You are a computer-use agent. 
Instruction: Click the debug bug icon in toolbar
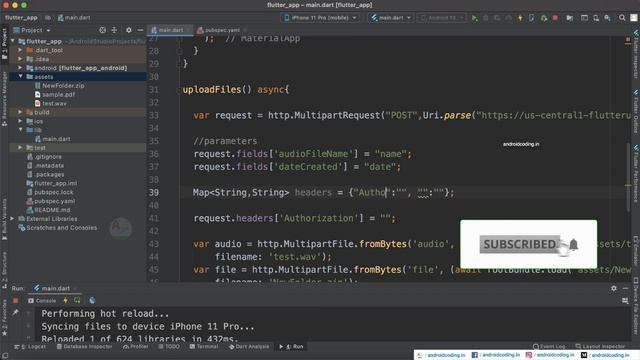click(x=486, y=18)
